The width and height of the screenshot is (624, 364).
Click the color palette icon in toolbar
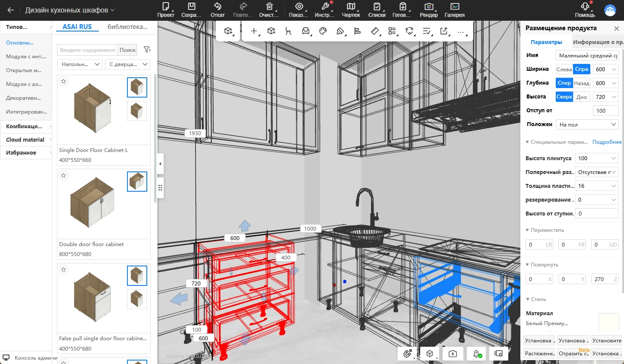[x=323, y=31]
